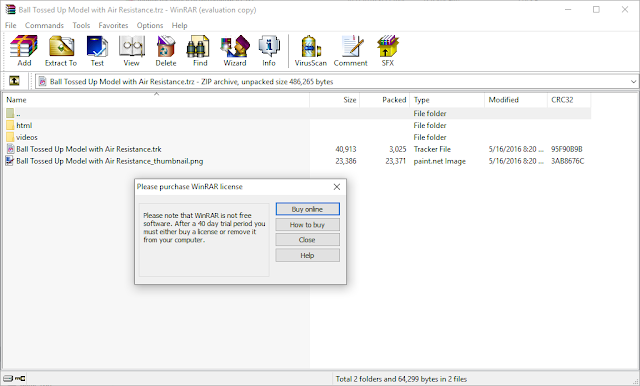This screenshot has width=640, height=386.
Task: Click the thumbnail.png file icon
Action: pyautogui.click(x=10, y=161)
